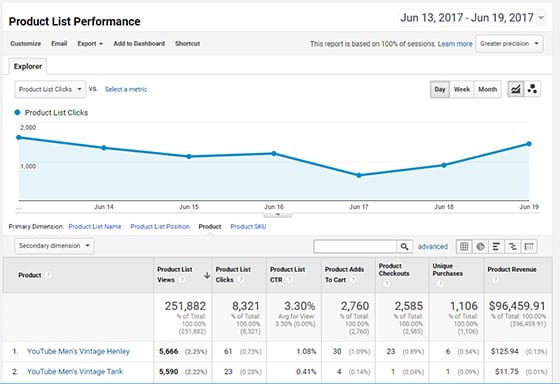Open the Export dropdown menu

point(90,44)
